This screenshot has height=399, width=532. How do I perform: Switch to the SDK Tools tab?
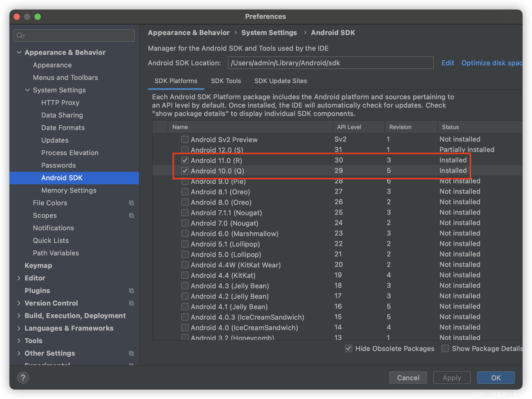coord(226,81)
